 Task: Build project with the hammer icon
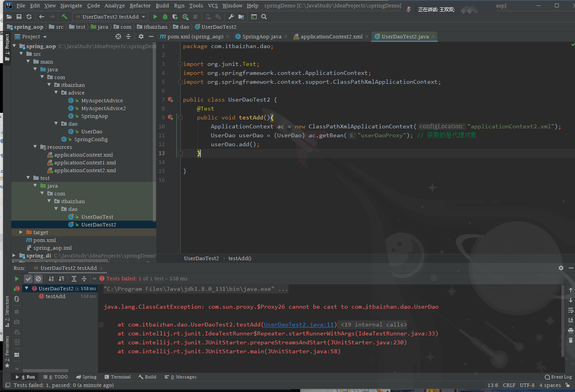coord(65,17)
